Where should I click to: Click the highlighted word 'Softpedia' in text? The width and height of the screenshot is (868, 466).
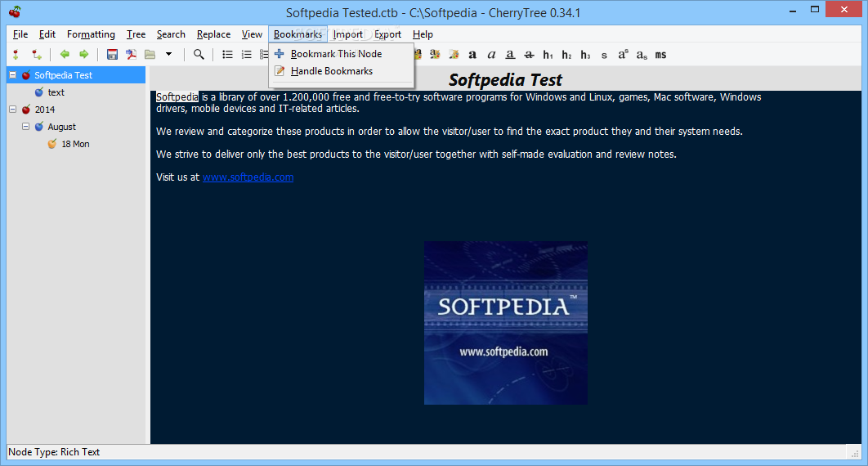[x=177, y=96]
